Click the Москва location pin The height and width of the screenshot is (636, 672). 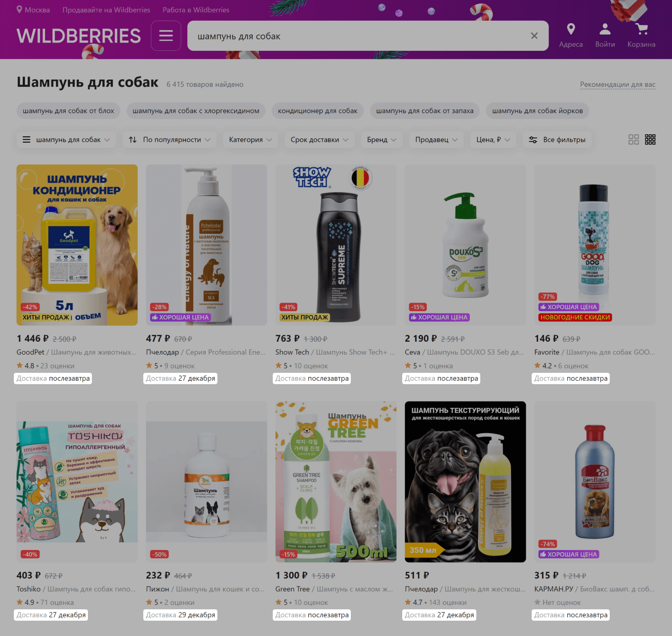coord(19,9)
